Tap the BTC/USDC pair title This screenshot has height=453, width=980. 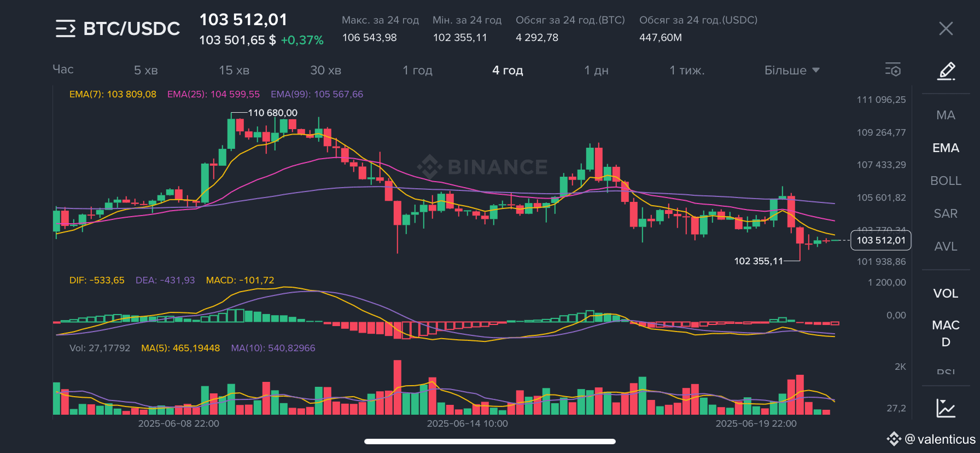coord(131,28)
